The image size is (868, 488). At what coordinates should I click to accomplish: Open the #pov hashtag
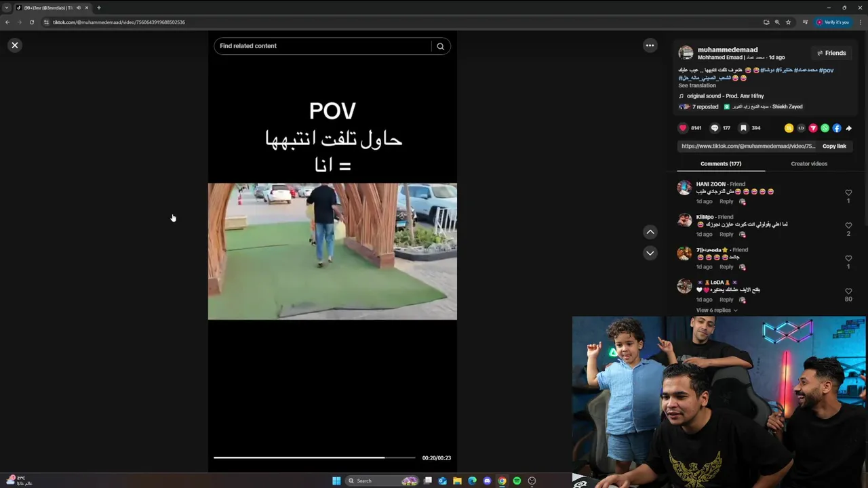pyautogui.click(x=826, y=70)
